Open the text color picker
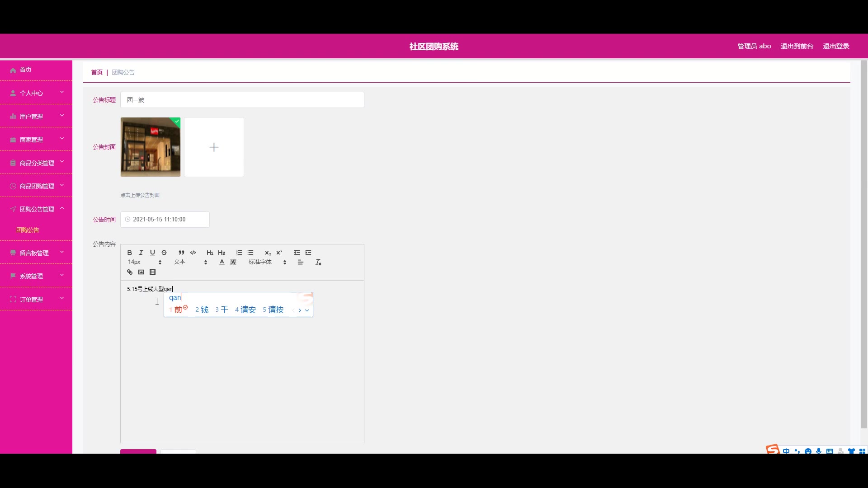Screen dimensions: 868x488 click(x=222, y=262)
